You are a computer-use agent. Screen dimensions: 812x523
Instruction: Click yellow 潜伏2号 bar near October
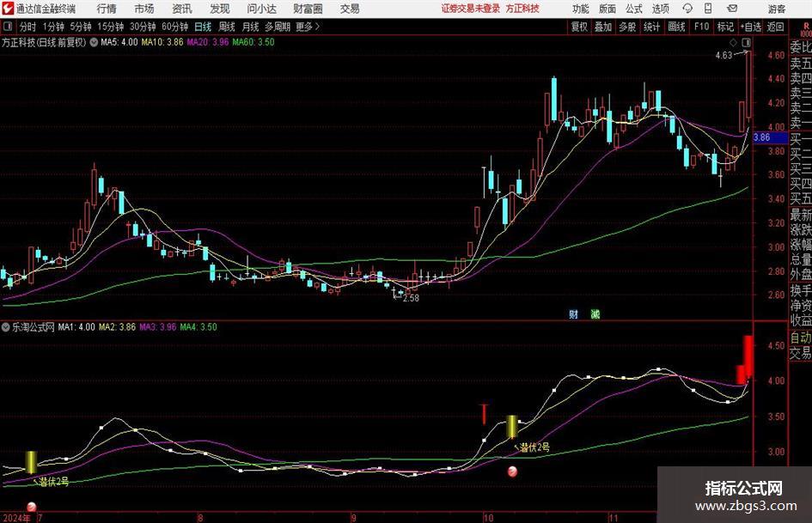tap(511, 426)
